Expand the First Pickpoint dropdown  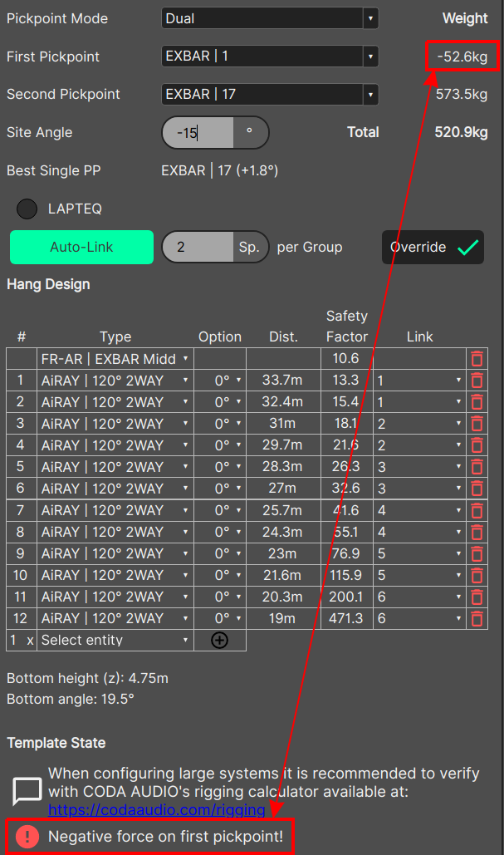[270, 57]
